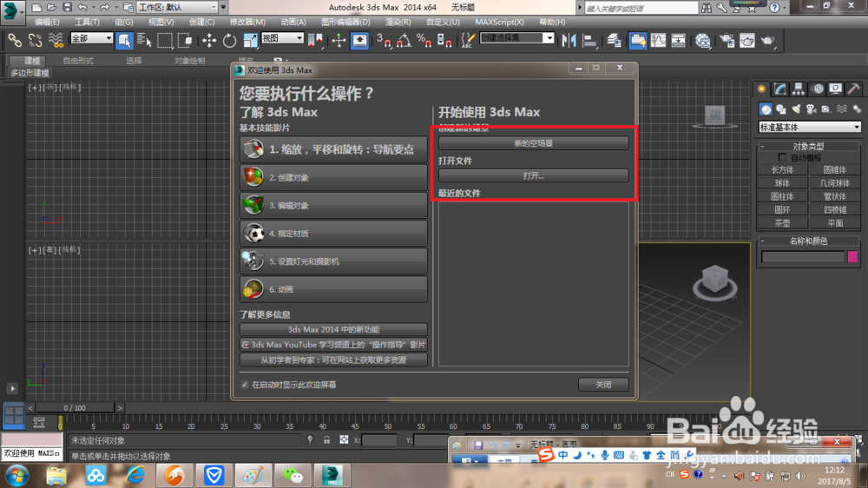Activate the Select Object tool
This screenshot has height=488, width=868.
(x=124, y=41)
